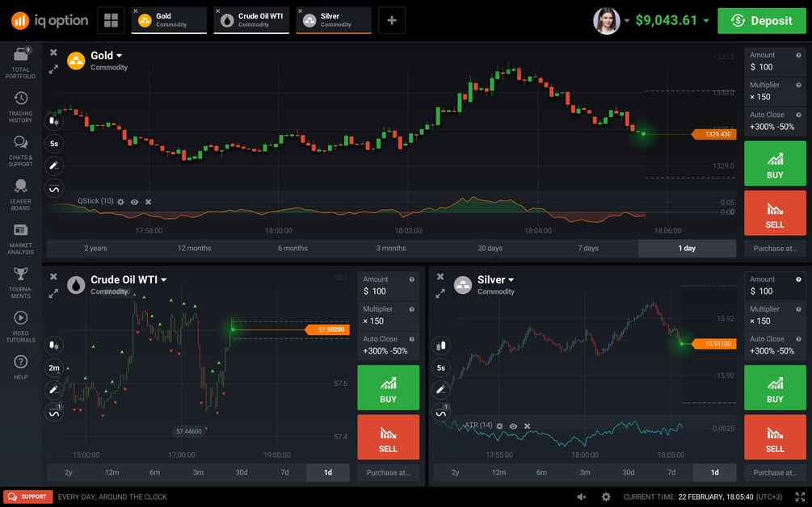Click the chart type icon on Crude Oil chart
This screenshot has width=812, height=507.
point(54,345)
